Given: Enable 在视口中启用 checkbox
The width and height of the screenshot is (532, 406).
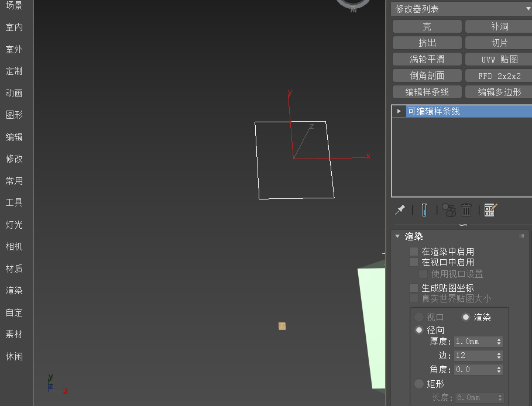Looking at the screenshot, I should [x=414, y=262].
